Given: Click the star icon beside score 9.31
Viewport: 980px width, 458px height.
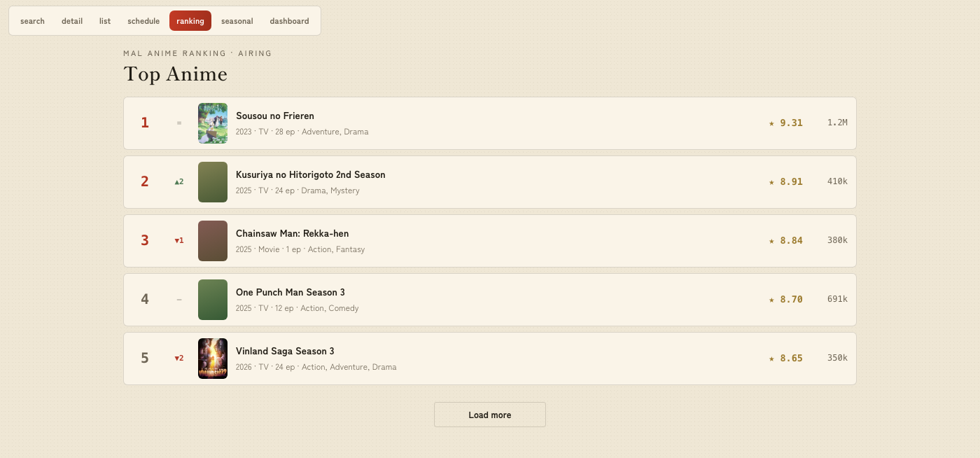Looking at the screenshot, I should point(771,123).
